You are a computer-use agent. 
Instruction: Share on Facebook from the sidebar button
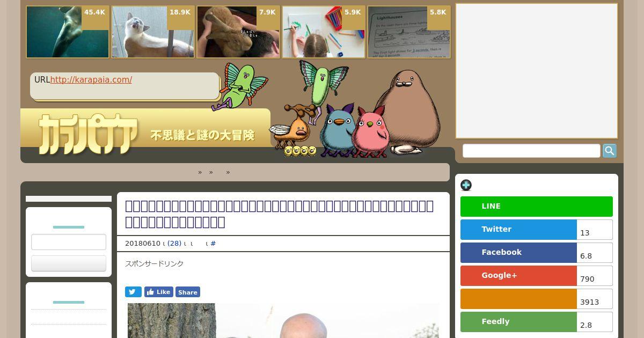click(518, 253)
